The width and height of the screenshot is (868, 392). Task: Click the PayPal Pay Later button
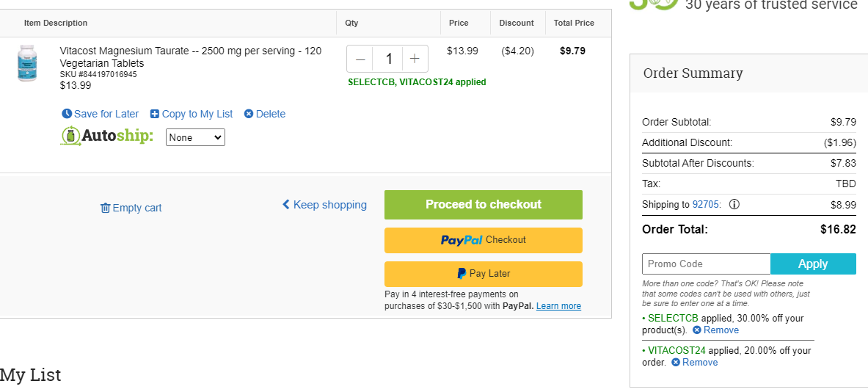pos(484,274)
